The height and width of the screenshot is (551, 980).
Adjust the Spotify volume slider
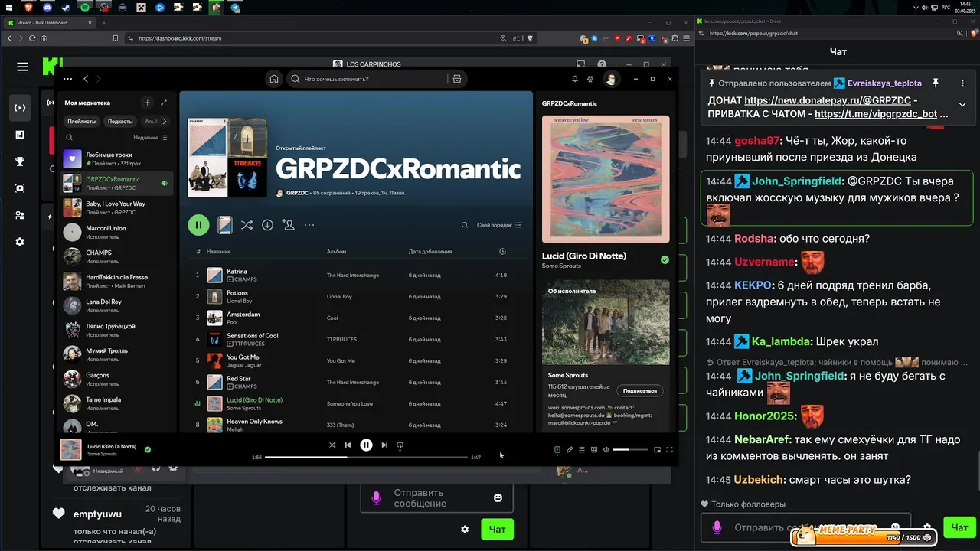click(x=631, y=450)
